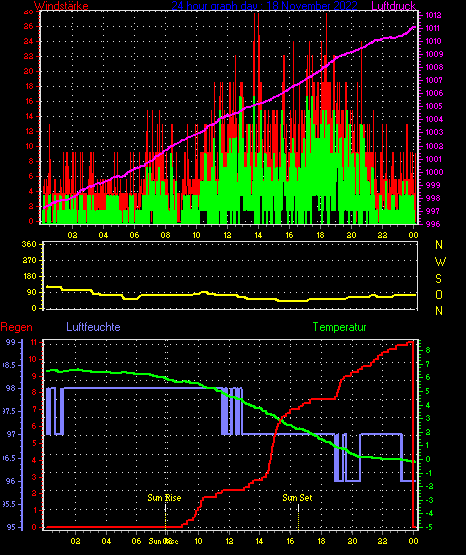Click the 270 wind direction value
Image resolution: width=466 pixels, height=555 pixels.
[29, 261]
